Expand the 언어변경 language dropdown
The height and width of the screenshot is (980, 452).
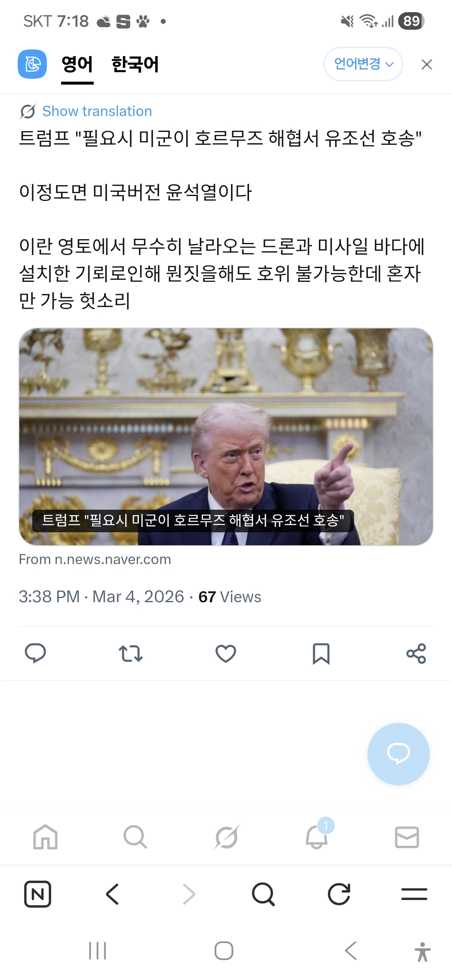pos(363,64)
